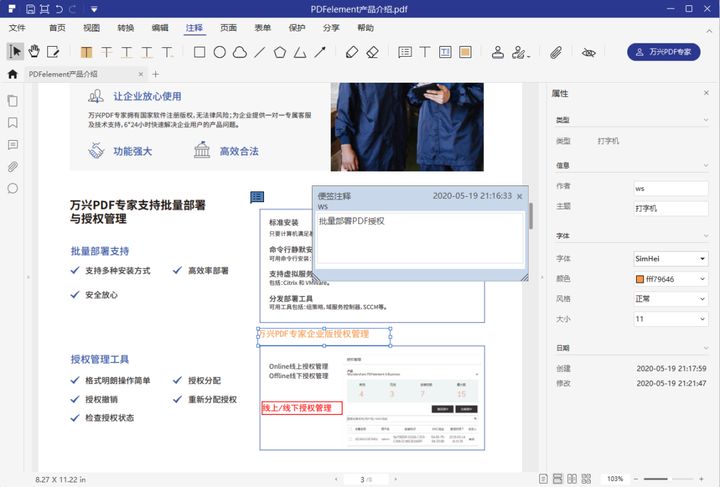
Task: Choose the Line drawing tool
Action: (260, 52)
